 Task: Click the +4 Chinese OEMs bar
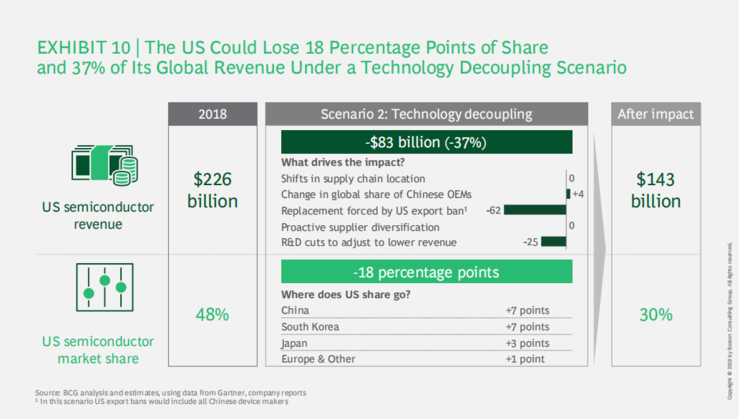click(x=568, y=193)
